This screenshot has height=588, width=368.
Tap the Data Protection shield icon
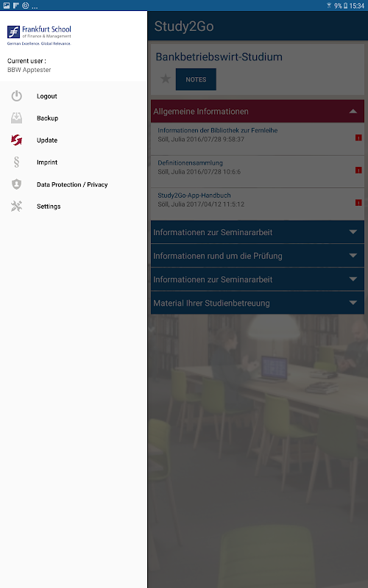click(16, 184)
